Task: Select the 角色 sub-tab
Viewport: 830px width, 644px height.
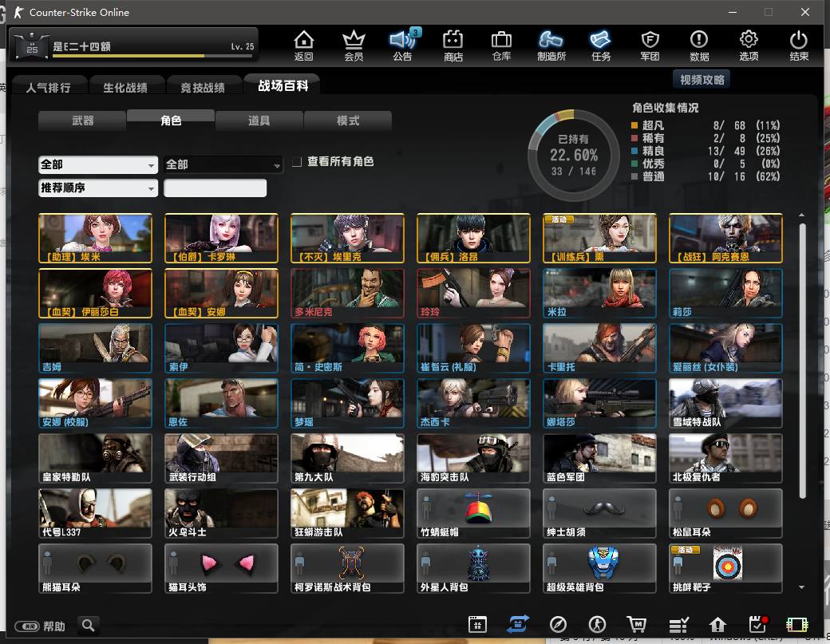Action: point(171,121)
